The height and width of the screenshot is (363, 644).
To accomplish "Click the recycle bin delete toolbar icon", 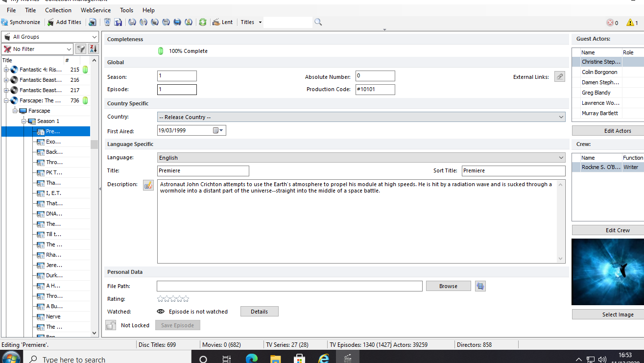I will coord(107,22).
